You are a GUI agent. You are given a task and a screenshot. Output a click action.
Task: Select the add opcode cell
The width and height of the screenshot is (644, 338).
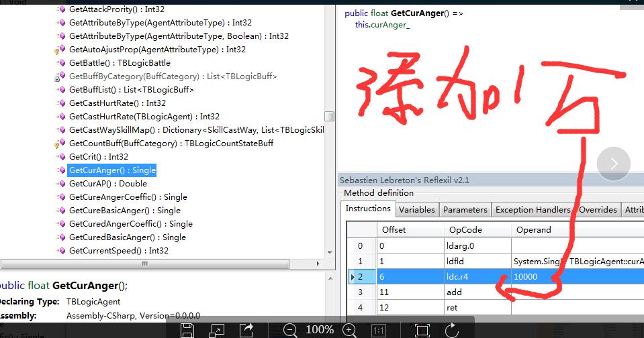[477, 292]
